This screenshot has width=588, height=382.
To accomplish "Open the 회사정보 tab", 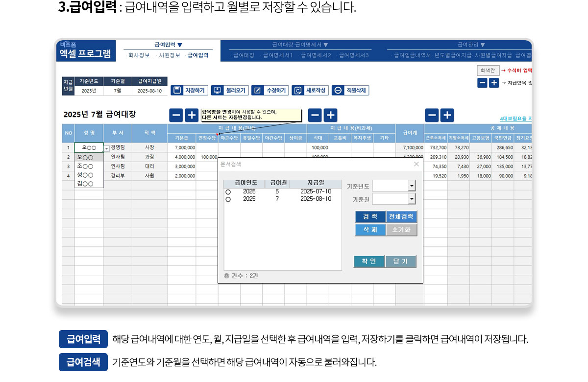I will [138, 55].
